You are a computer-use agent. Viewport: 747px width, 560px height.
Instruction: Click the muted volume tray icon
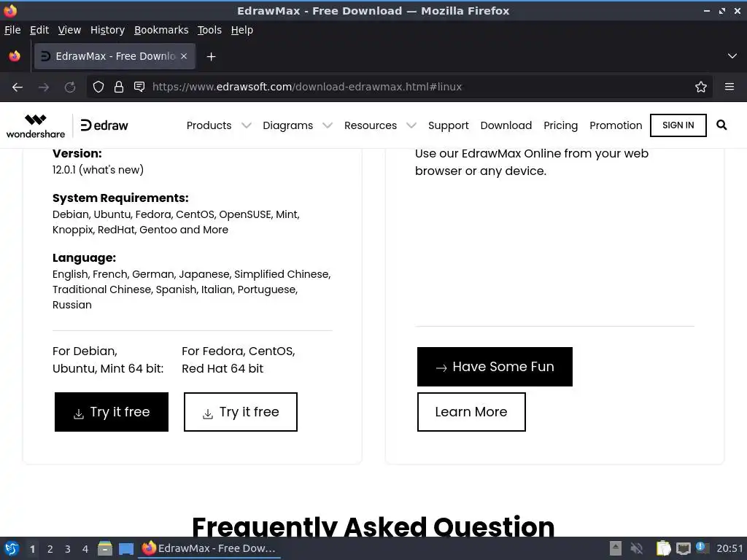click(636, 548)
